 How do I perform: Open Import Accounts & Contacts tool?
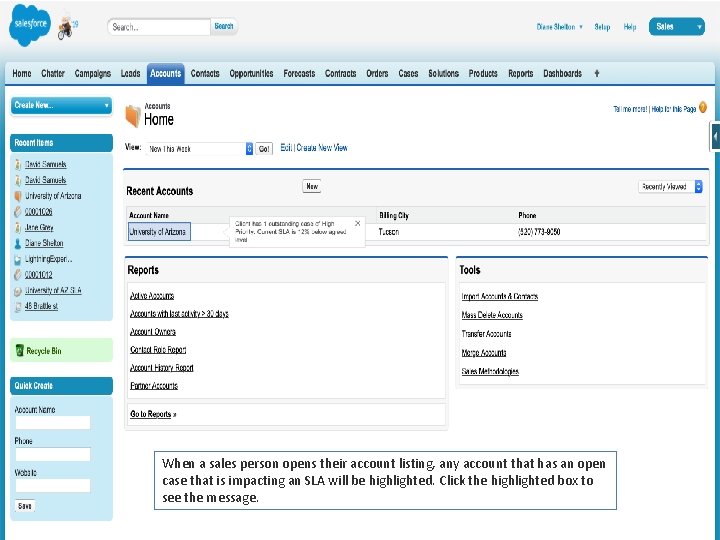500,297
